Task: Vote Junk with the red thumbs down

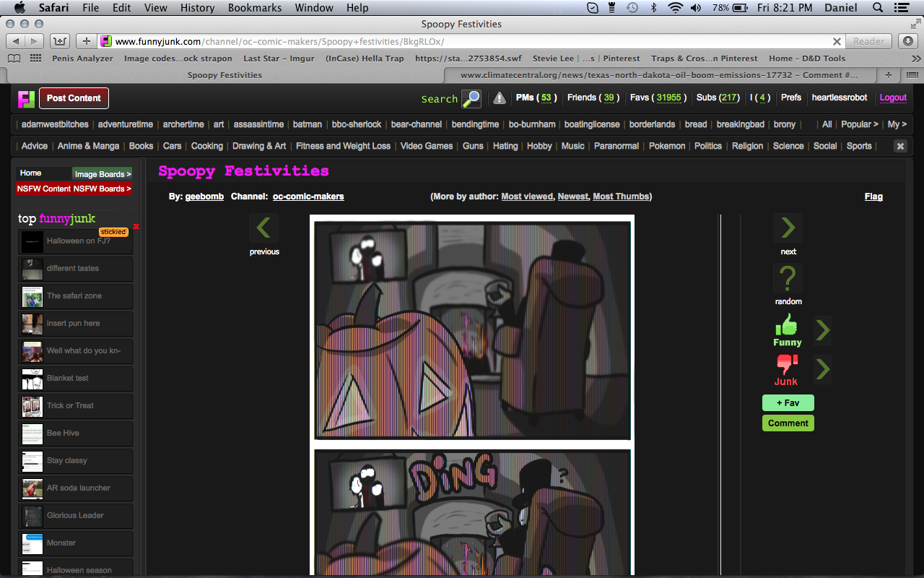Action: point(786,364)
